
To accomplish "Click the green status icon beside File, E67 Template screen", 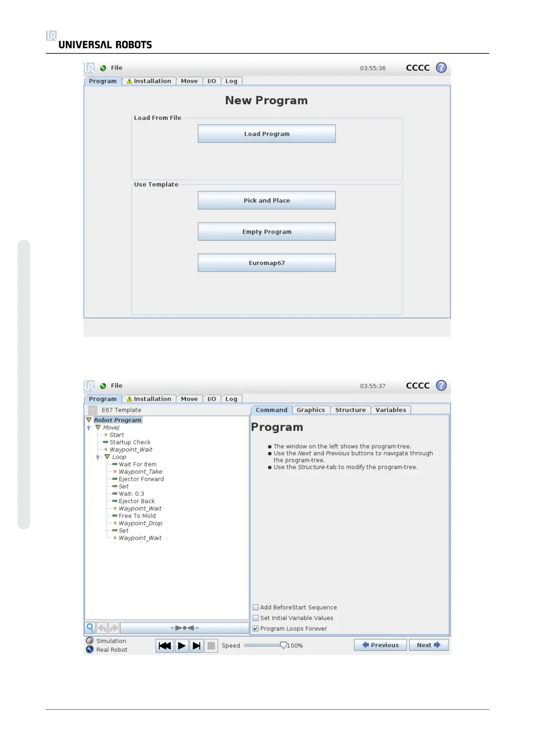I will [103, 386].
